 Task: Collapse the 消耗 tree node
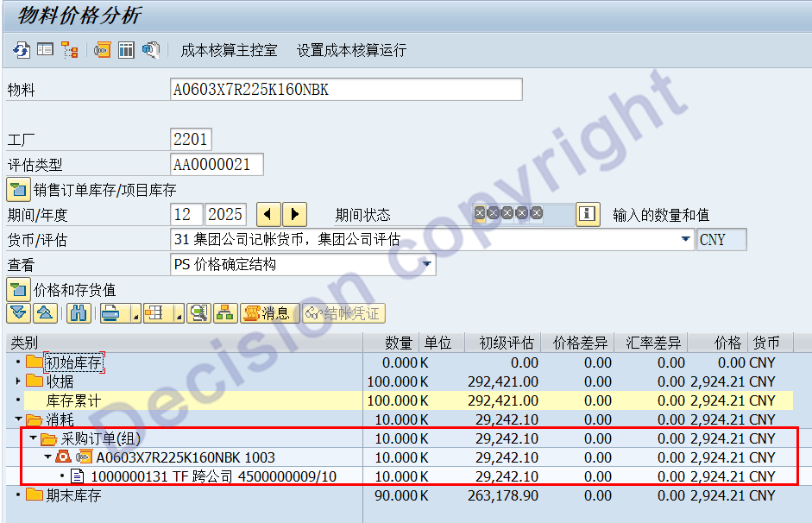pyautogui.click(x=18, y=419)
